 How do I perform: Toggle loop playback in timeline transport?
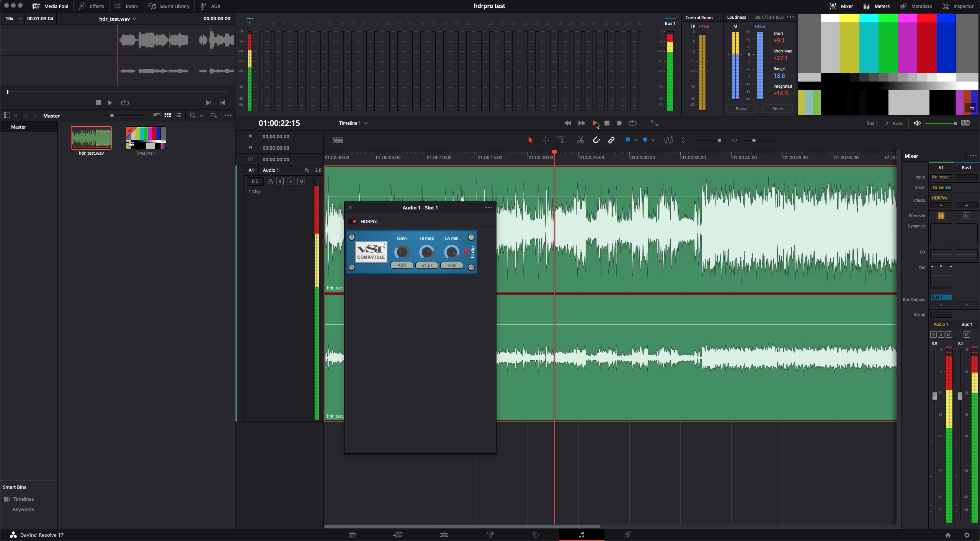pos(632,123)
